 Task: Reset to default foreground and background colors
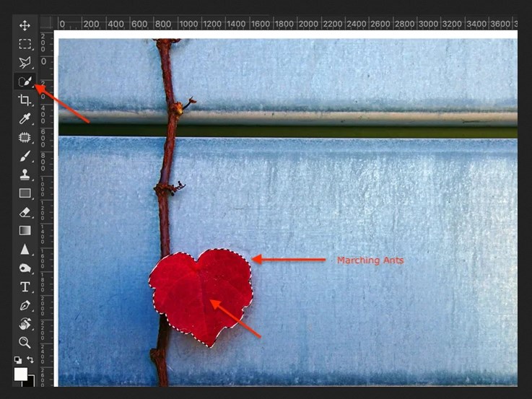(18, 359)
